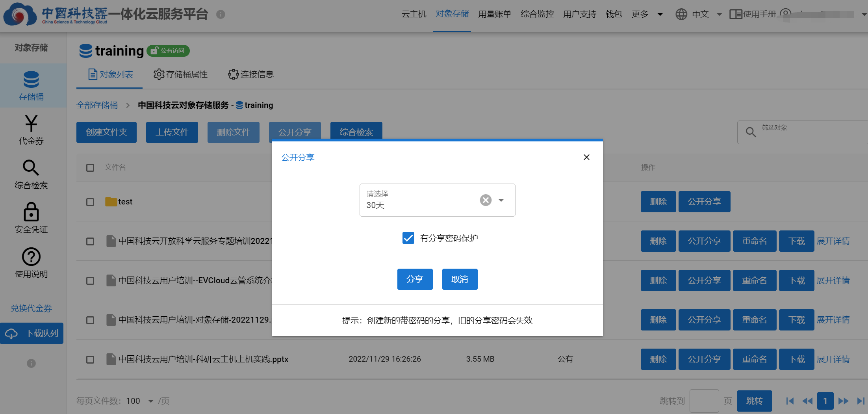Click the 下载队列 button in sidebar
868x414 pixels.
tap(32, 333)
